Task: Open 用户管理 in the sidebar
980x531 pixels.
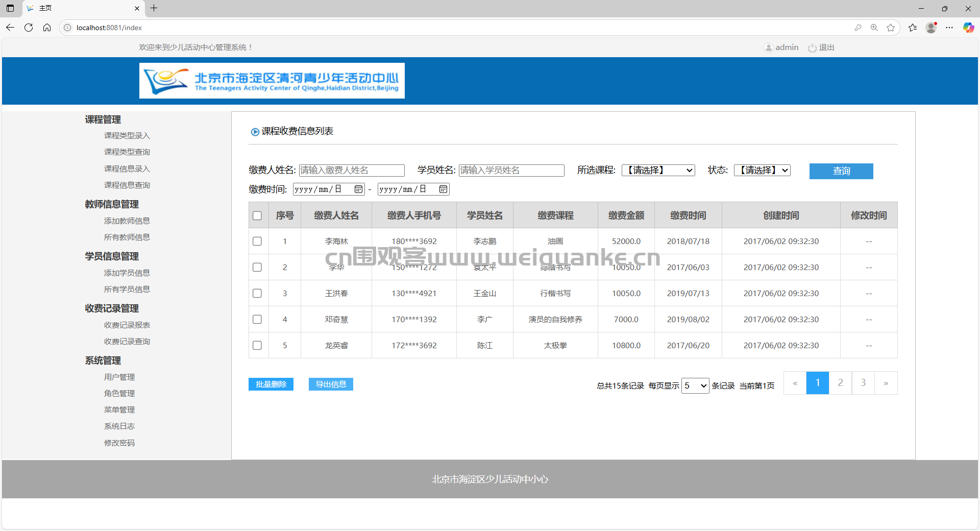Action: point(119,377)
